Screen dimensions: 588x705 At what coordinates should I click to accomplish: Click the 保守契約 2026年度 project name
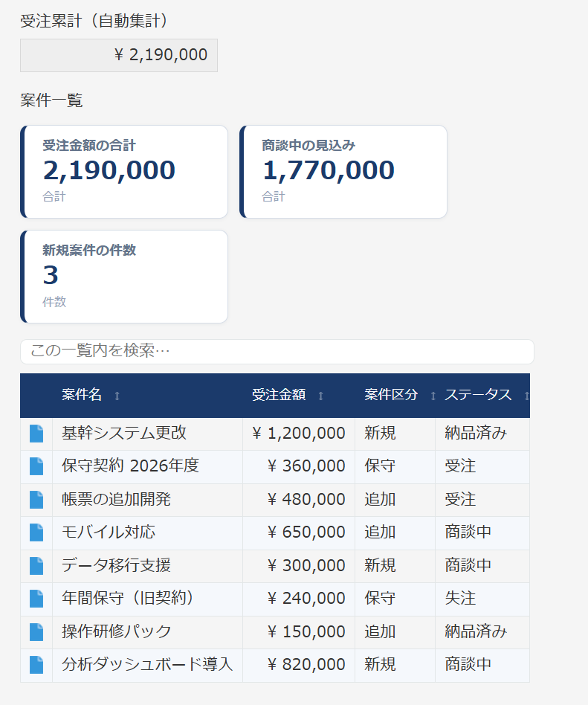click(130, 466)
